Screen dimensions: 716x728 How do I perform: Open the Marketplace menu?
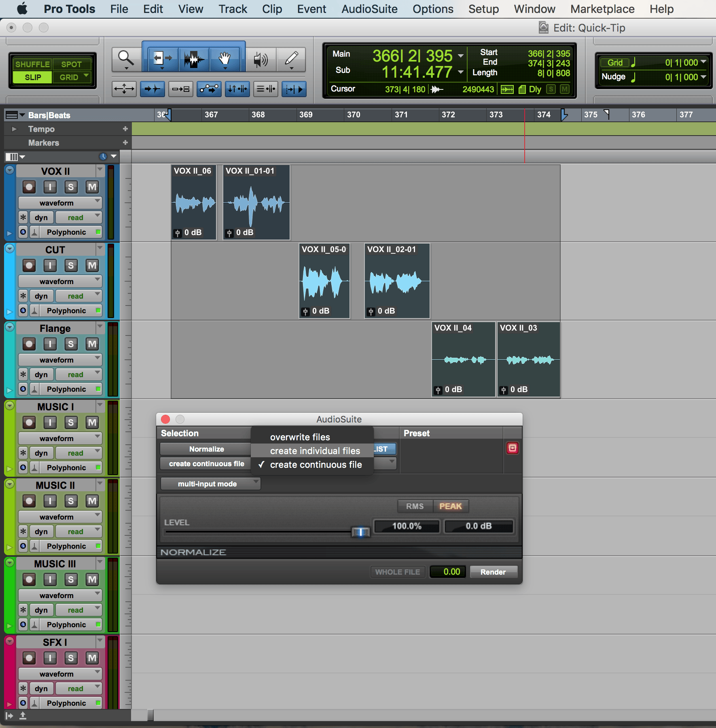(602, 9)
